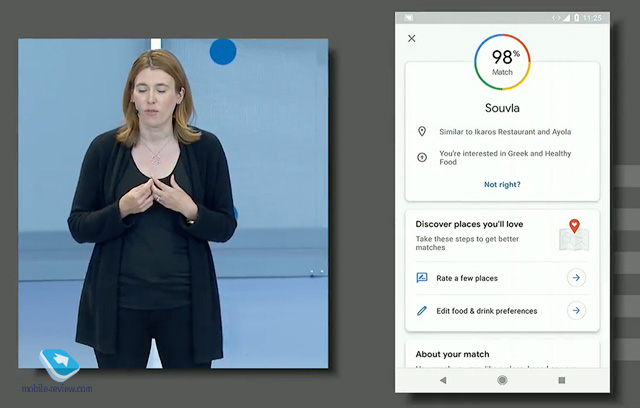Click Similar to Ikaros Restaurant and Ayola text
Image resolution: width=640 pixels, height=408 pixels.
coord(505,132)
